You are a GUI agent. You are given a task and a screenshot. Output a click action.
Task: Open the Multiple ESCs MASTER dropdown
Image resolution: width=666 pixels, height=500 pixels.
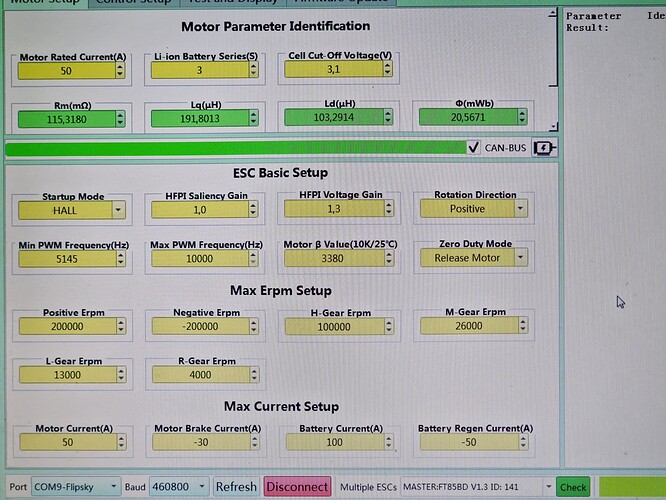548,487
